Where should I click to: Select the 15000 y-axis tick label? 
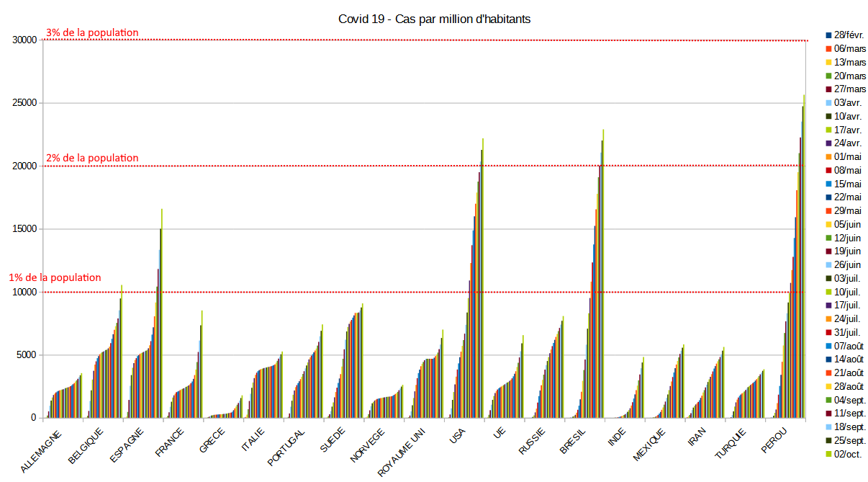coord(24,229)
